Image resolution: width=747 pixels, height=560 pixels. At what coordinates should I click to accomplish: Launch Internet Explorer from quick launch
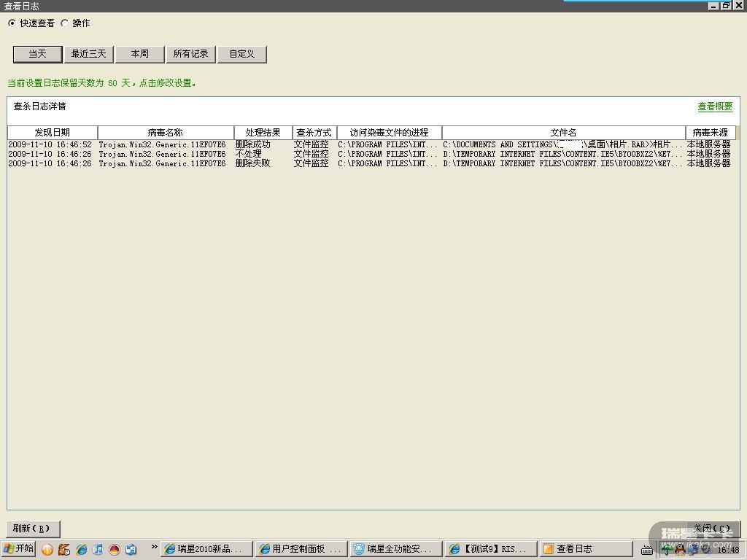[81, 550]
